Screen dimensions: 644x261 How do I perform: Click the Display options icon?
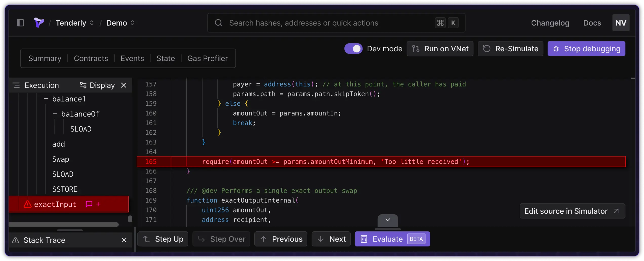(x=83, y=85)
